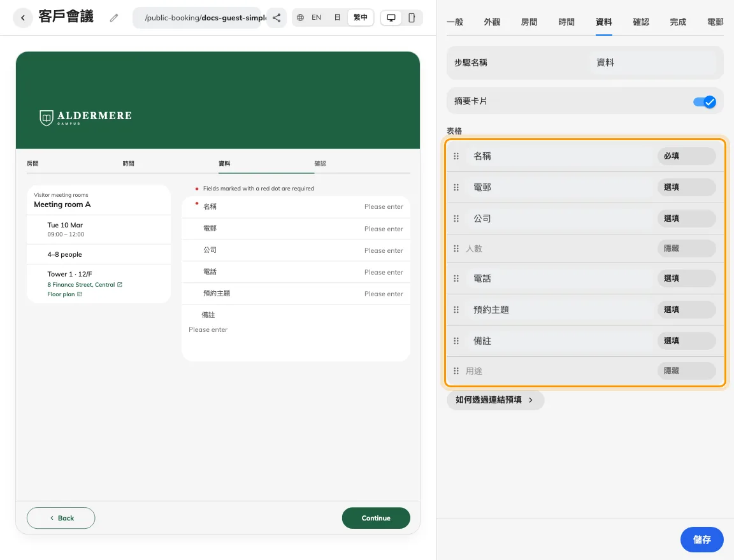Open the 選填 selector for 電郵
Image resolution: width=734 pixels, height=560 pixels.
686,187
